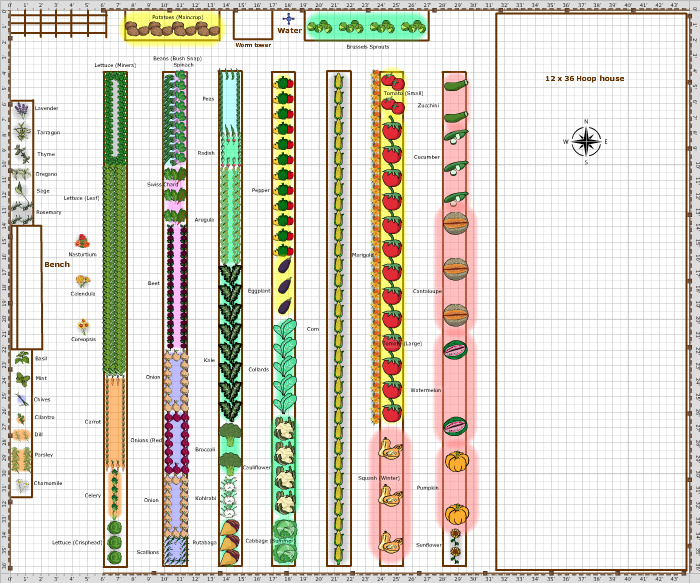Click the Thyme herb icon
This screenshot has height=583, width=700.
[21, 154]
